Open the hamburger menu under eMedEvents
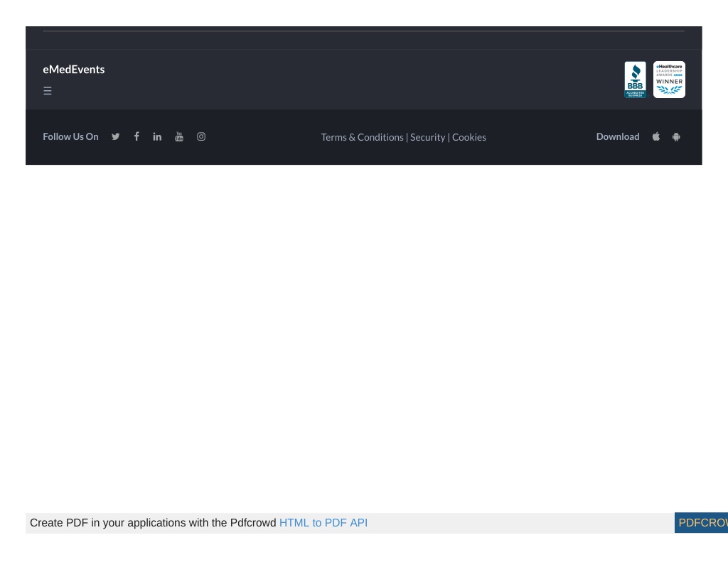The height and width of the screenshot is (562, 728). point(48,91)
